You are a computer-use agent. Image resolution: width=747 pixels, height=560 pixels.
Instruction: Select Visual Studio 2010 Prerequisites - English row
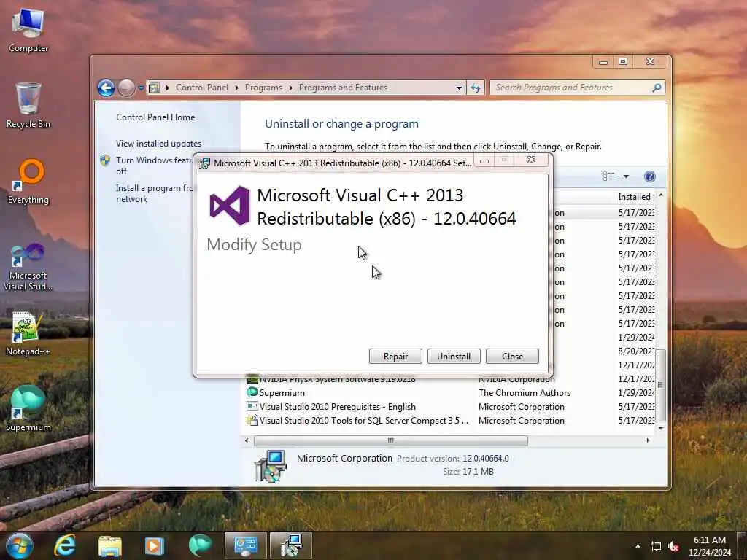(450, 407)
